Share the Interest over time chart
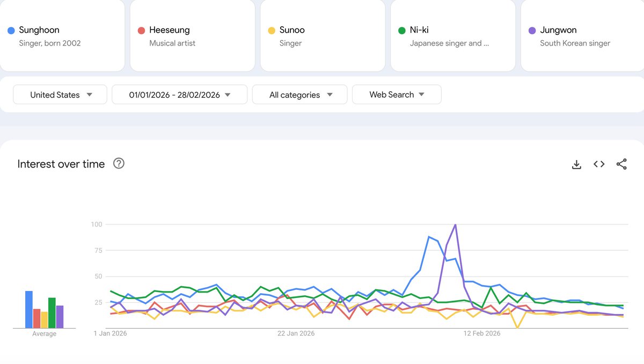644x364 pixels. [621, 164]
